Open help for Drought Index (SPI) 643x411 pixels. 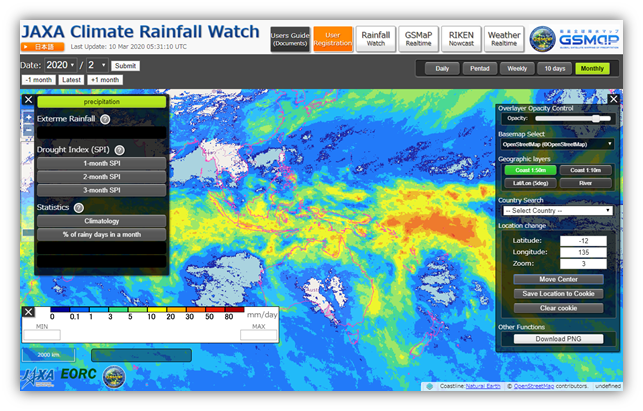pyautogui.click(x=119, y=150)
